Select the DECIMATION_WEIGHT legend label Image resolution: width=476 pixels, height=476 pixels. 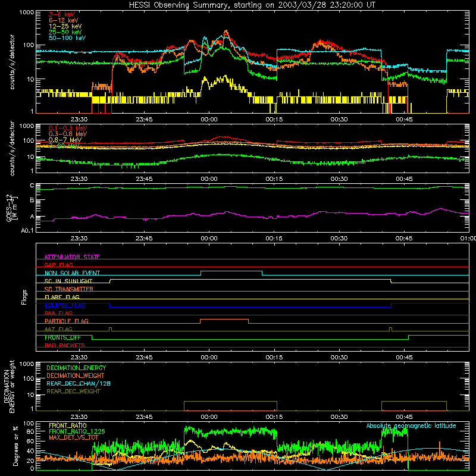point(76,375)
